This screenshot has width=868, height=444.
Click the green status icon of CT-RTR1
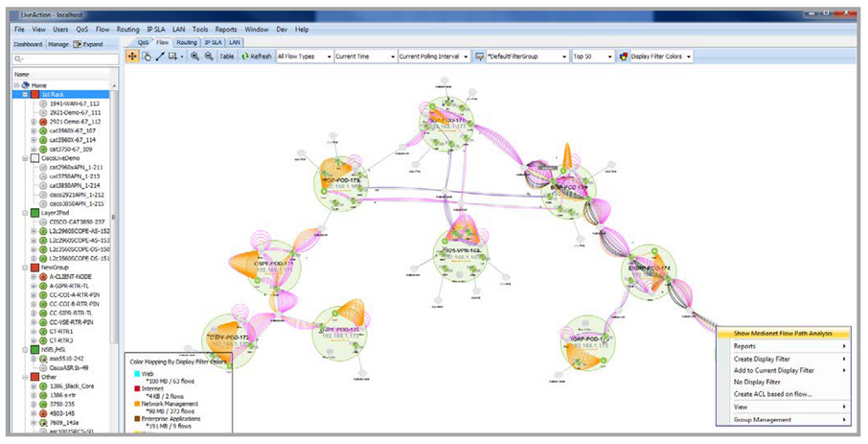point(43,332)
